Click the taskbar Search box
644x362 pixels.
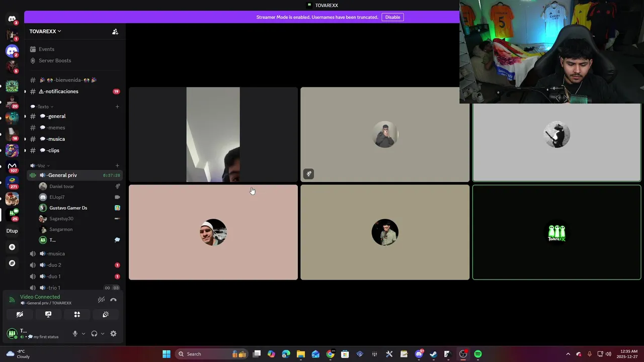click(211, 354)
